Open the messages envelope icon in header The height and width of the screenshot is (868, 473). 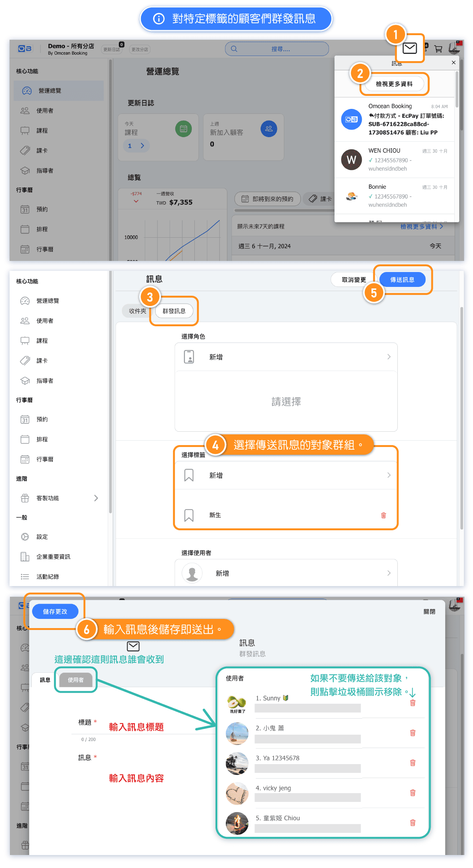click(410, 48)
